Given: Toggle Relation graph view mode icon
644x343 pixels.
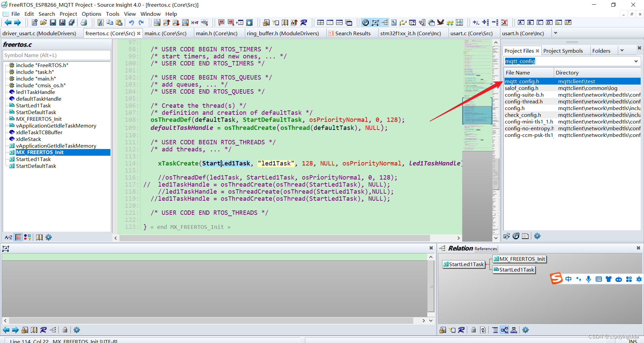Looking at the screenshot, I should [504, 330].
